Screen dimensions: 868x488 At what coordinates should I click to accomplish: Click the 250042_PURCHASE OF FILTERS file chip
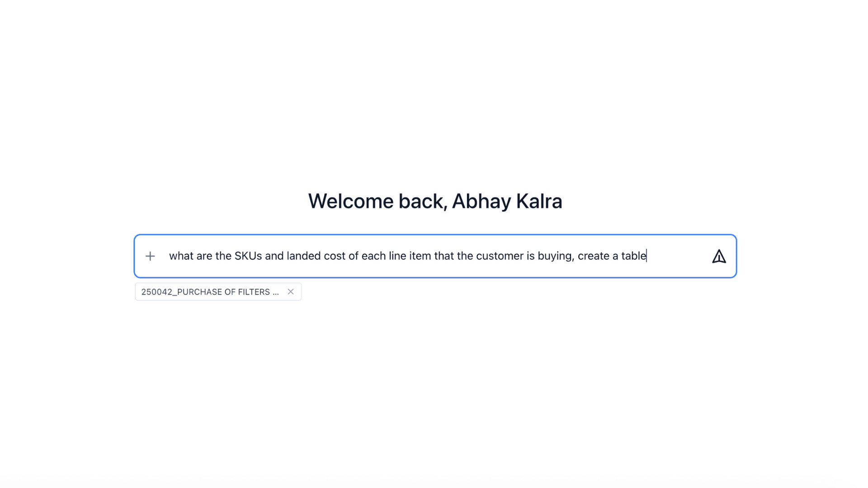tap(210, 292)
